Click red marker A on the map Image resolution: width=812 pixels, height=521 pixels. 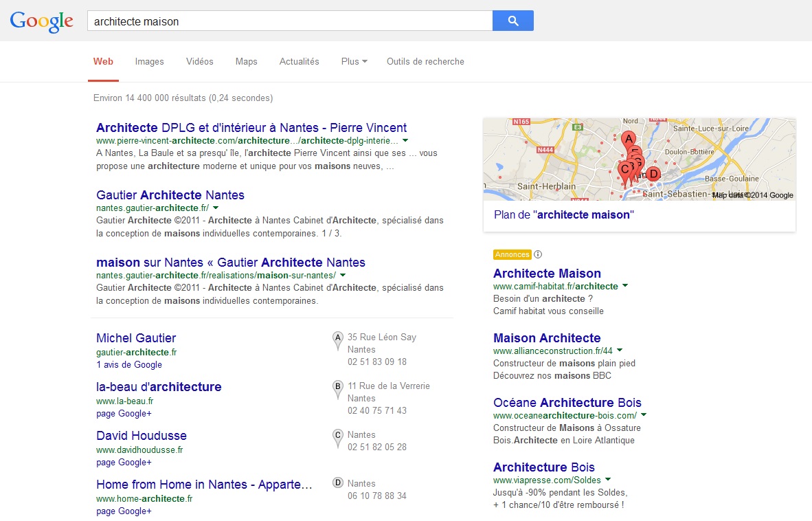click(628, 140)
